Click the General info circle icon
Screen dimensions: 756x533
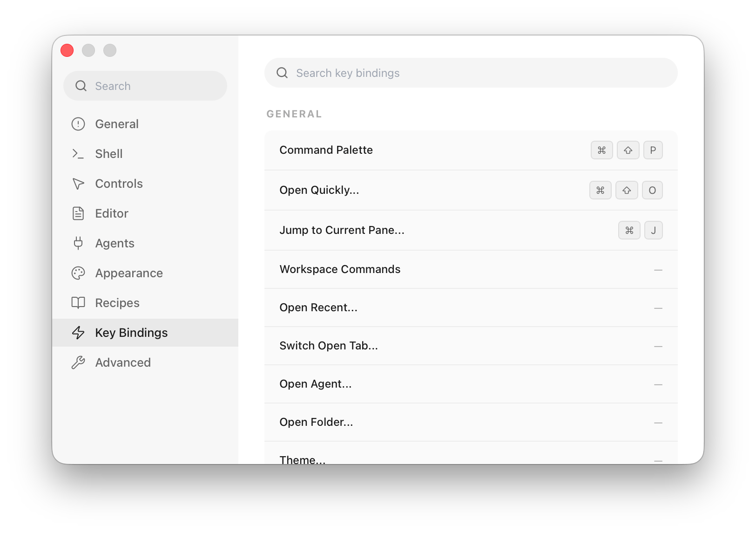(78, 124)
